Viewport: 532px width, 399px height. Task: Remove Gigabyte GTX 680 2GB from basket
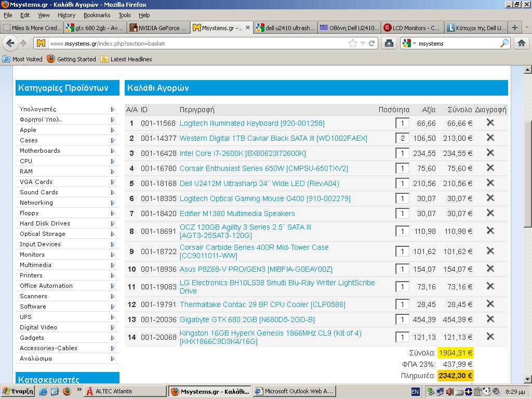pyautogui.click(x=490, y=318)
